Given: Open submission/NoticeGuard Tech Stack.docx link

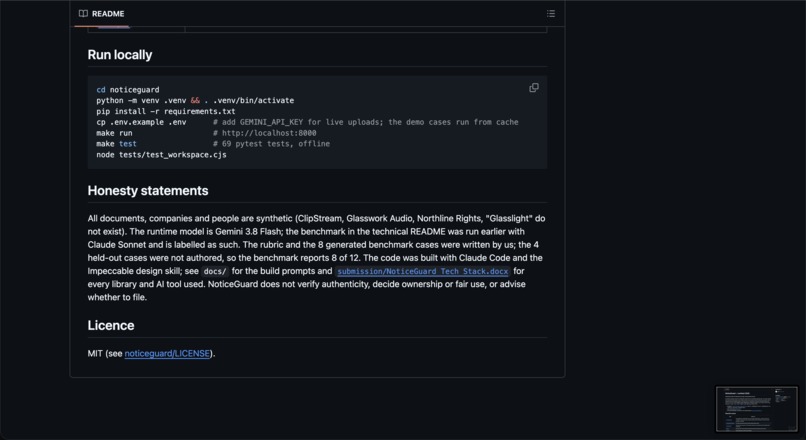Looking at the screenshot, I should (x=423, y=271).
